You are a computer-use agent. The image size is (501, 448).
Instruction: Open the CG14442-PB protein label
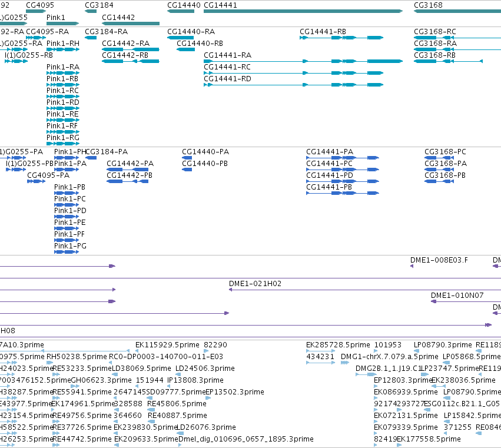pyautogui.click(x=130, y=175)
